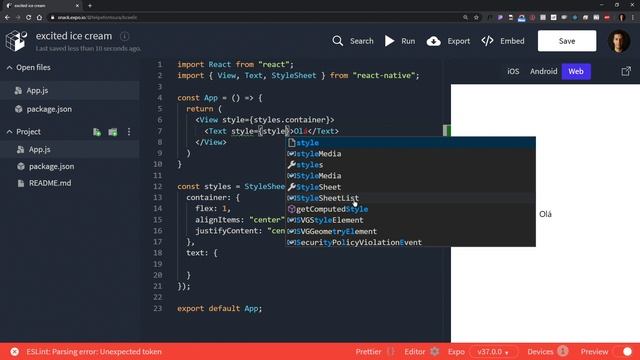Image resolution: width=640 pixels, height=360 pixels.
Task: Click the Embed label in the toolbar
Action: click(x=512, y=41)
